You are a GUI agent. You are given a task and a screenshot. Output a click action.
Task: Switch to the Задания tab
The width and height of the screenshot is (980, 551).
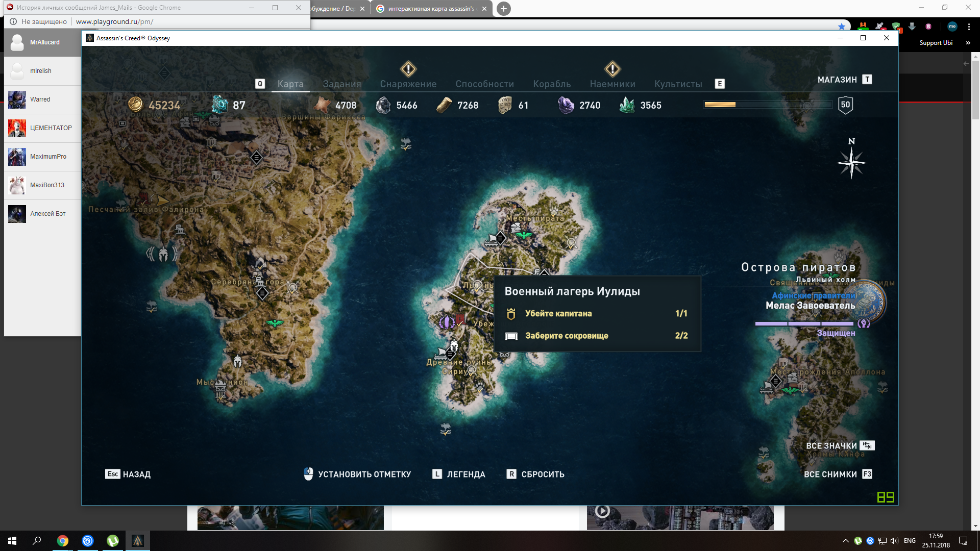coord(341,84)
